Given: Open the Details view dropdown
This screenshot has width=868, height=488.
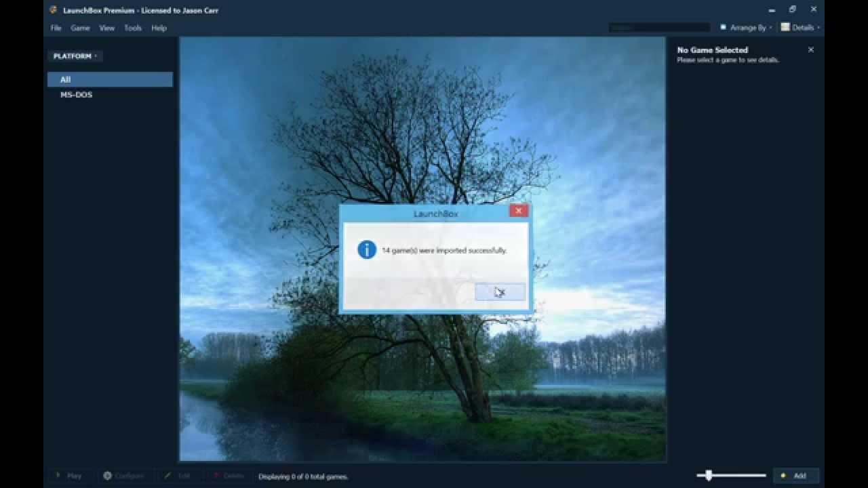Looking at the screenshot, I should click(x=800, y=28).
